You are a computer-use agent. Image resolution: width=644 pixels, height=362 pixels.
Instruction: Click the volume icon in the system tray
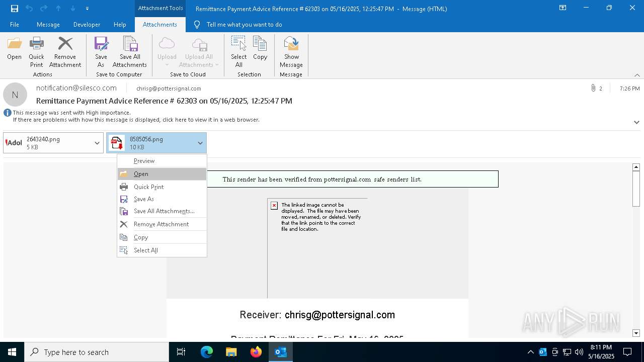tap(579, 352)
